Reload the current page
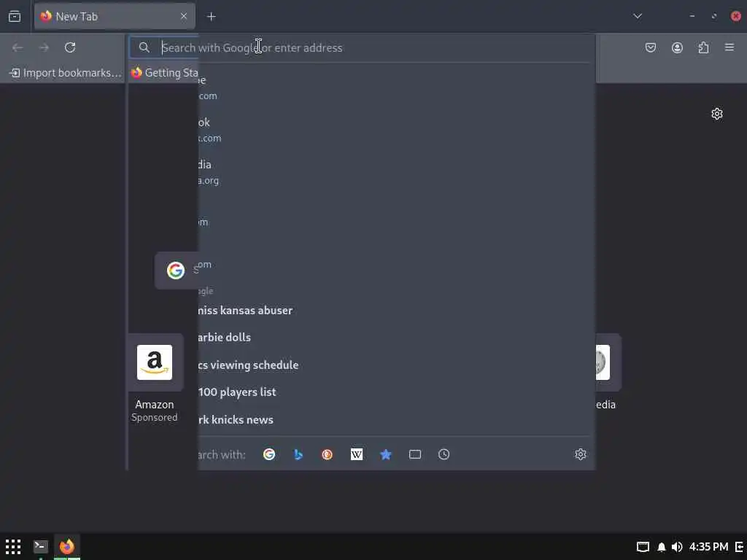 (70, 47)
